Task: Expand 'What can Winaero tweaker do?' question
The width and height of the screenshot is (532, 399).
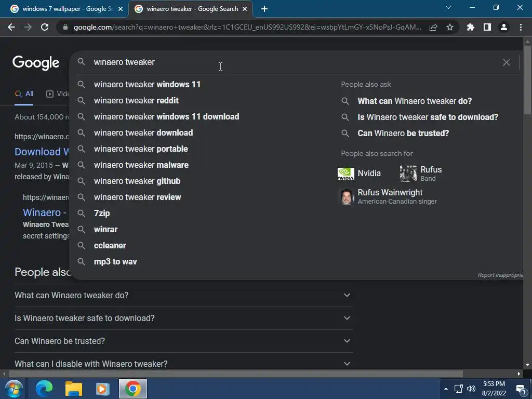Action: click(x=183, y=296)
